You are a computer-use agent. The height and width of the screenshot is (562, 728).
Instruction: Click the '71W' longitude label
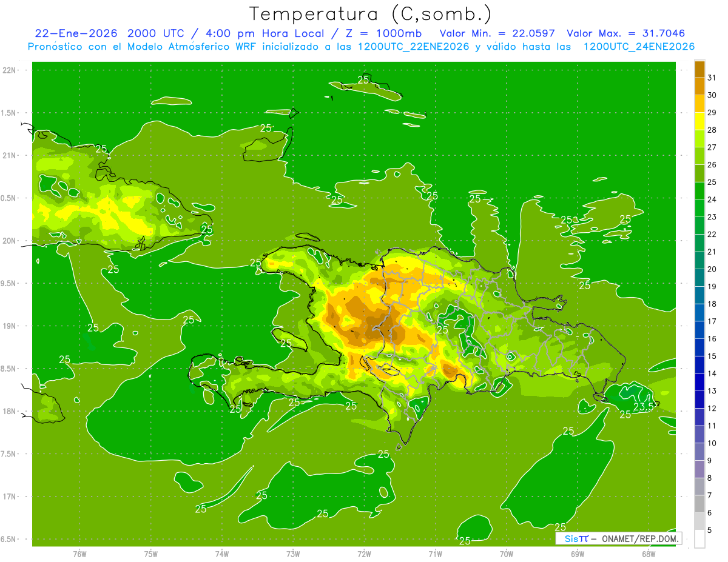coord(435,554)
